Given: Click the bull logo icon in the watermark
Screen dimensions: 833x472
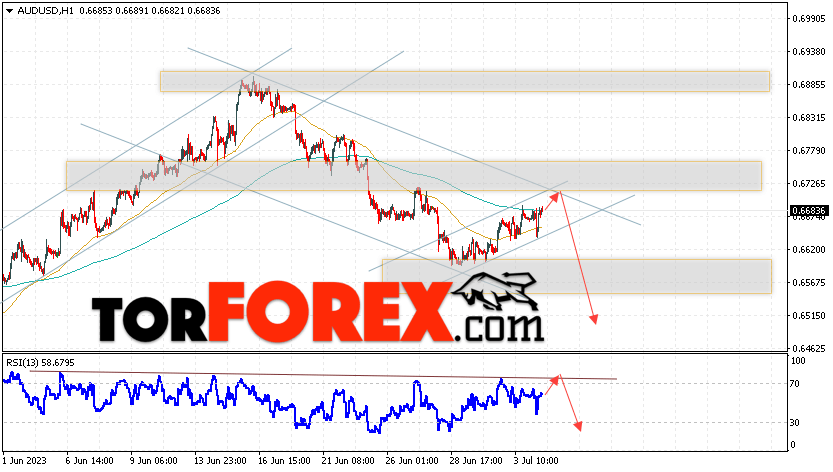Looking at the screenshot, I should point(495,291).
